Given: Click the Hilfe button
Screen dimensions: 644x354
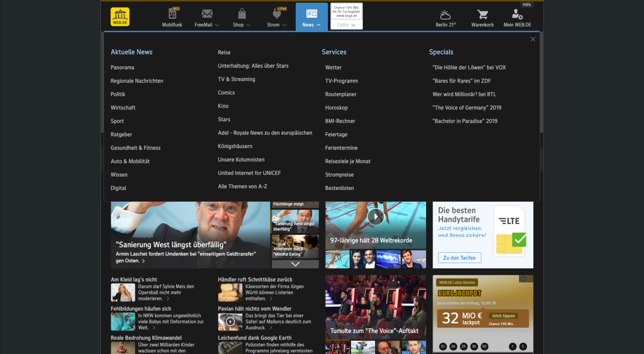Looking at the screenshot, I should [x=527, y=4].
